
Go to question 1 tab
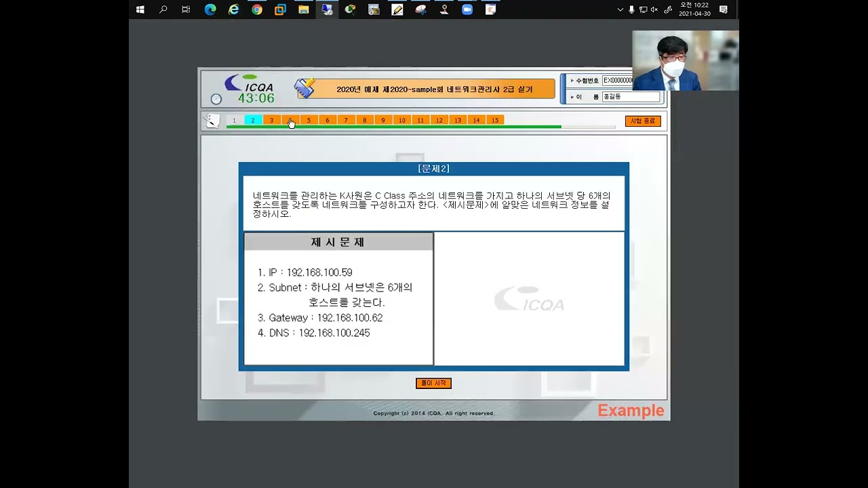234,121
